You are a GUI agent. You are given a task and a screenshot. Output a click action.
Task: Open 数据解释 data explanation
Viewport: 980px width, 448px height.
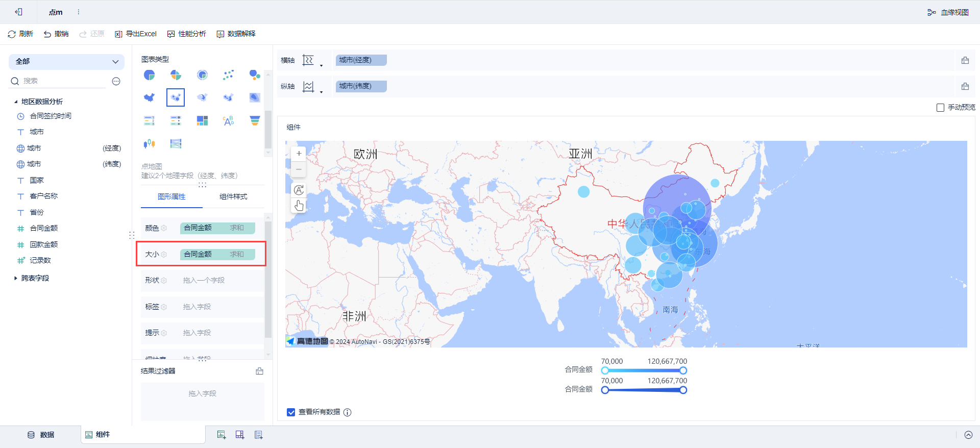[x=236, y=34]
